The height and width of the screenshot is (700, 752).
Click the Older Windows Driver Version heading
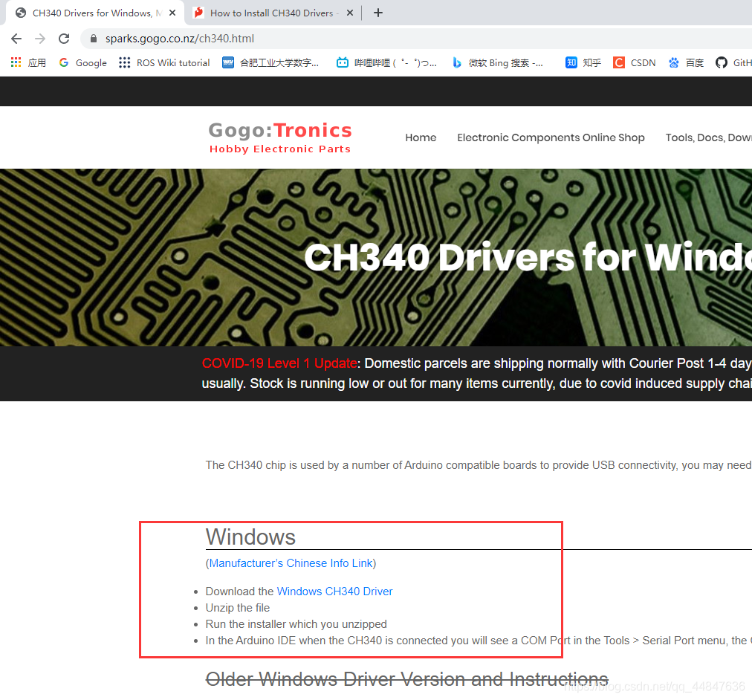click(406, 679)
